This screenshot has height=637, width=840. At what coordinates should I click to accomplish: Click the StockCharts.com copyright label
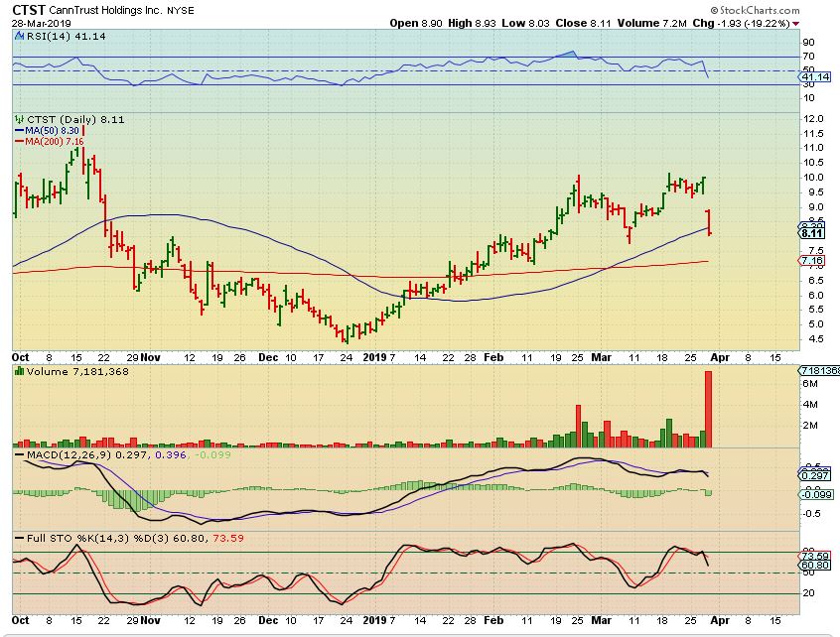tap(755, 10)
